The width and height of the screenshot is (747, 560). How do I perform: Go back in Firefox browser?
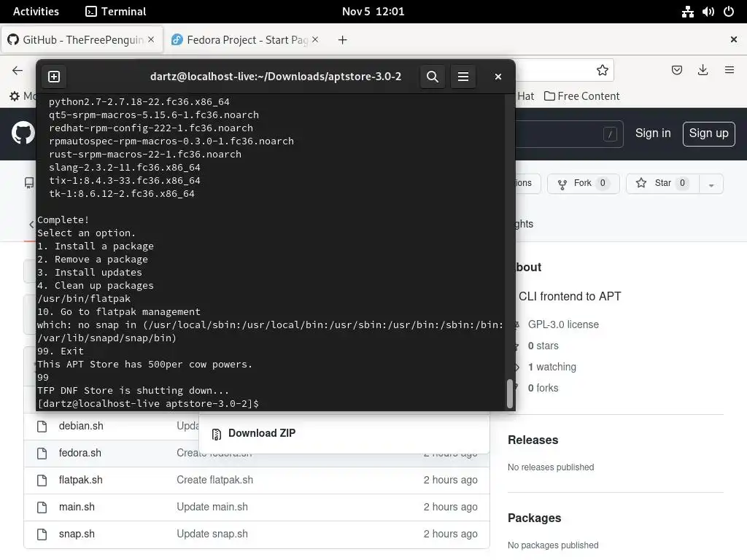pos(18,71)
